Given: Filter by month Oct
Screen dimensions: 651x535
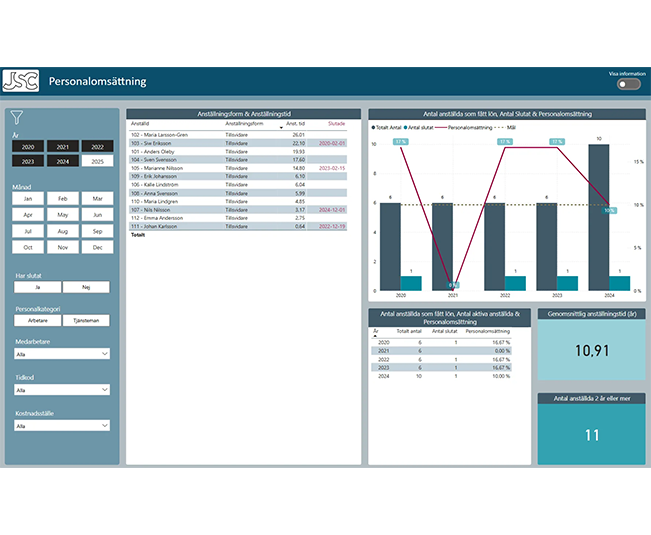Looking at the screenshot, I should pos(28,247).
